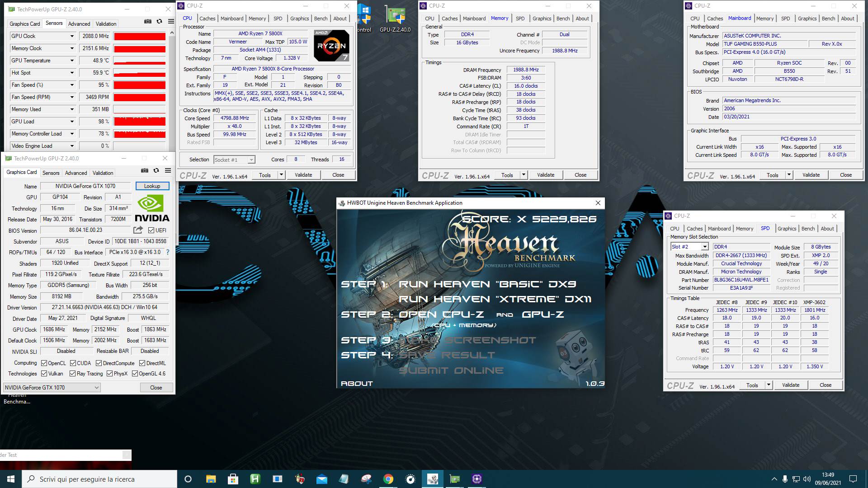The width and height of the screenshot is (868, 488).
Task: Click the Ryzen 7 logo in CPU-Z
Action: (331, 46)
